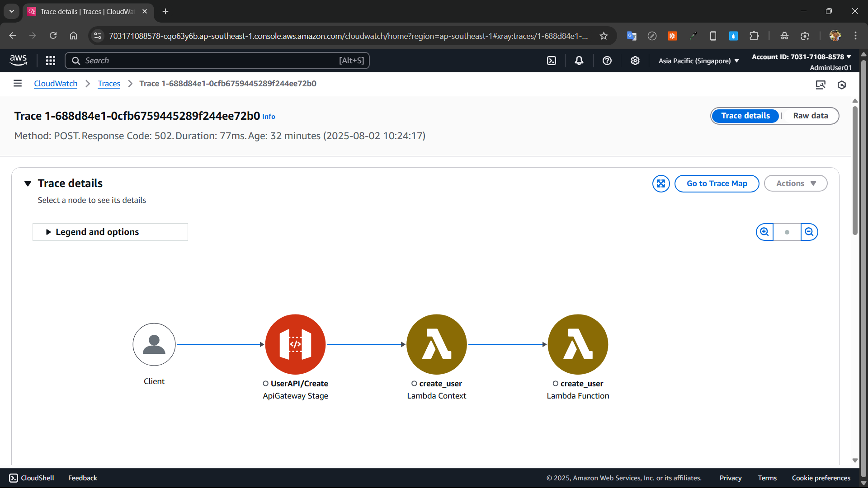Close the Trace details browser tab

point(145,11)
